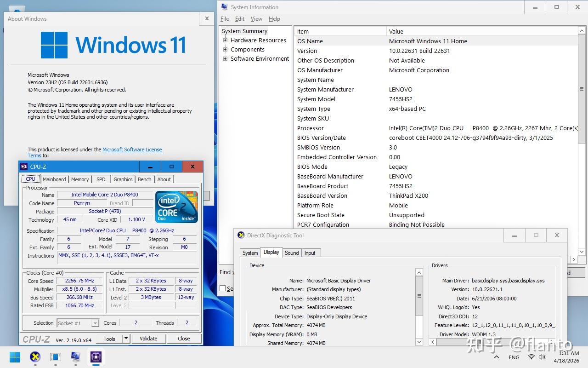Close the About Windows dialog
The width and height of the screenshot is (588, 368).
pyautogui.click(x=207, y=18)
